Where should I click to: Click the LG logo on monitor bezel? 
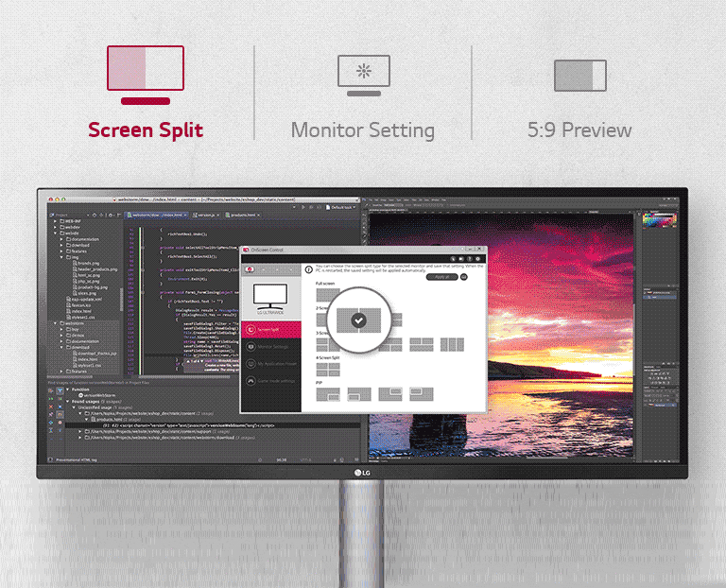362,473
